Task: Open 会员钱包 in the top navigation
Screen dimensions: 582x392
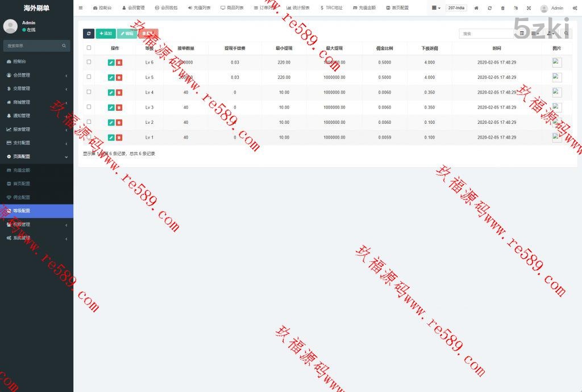Action: pyautogui.click(x=166, y=8)
